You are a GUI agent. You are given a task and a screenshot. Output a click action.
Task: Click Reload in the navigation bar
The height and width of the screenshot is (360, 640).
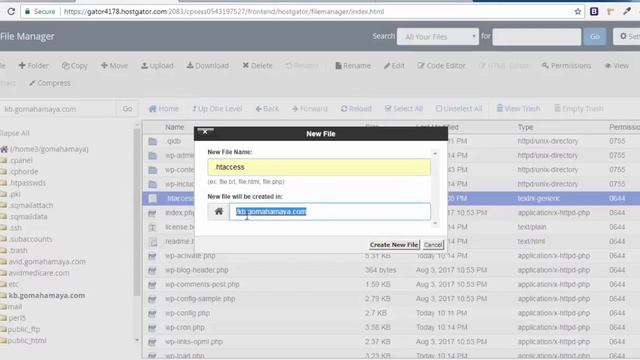click(x=356, y=109)
